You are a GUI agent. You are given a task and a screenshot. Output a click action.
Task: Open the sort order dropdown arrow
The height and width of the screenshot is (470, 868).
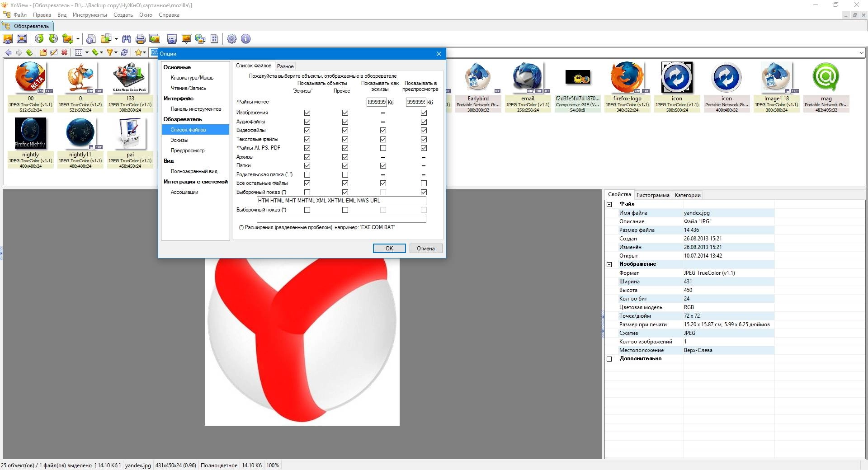101,52
